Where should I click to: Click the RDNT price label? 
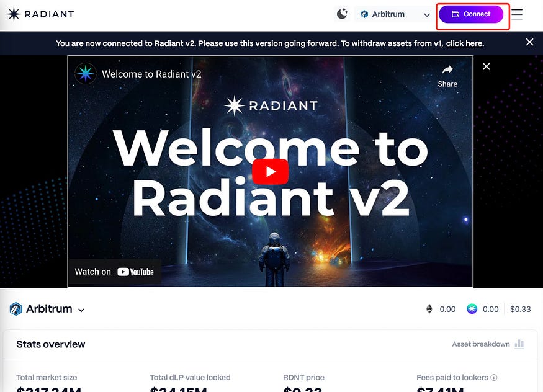pyautogui.click(x=303, y=378)
